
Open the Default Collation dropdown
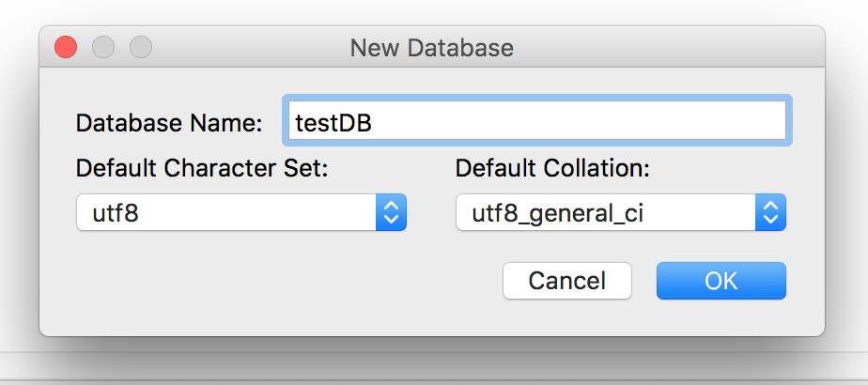click(620, 213)
